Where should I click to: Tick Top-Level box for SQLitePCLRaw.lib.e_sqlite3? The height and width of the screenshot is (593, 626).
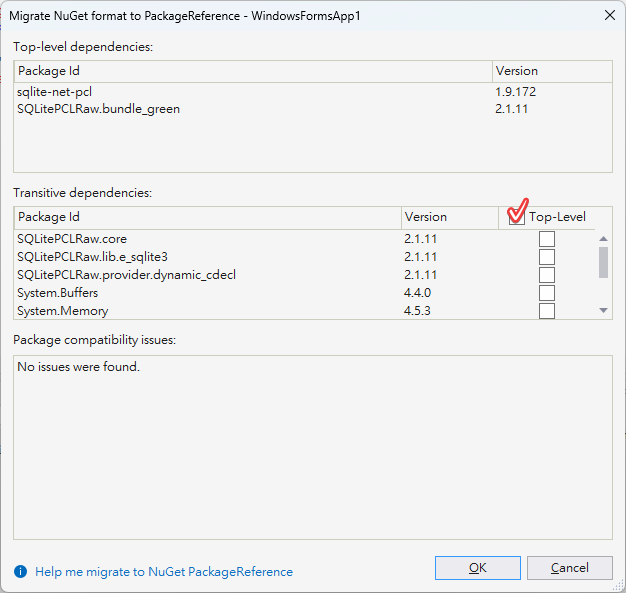coord(547,257)
